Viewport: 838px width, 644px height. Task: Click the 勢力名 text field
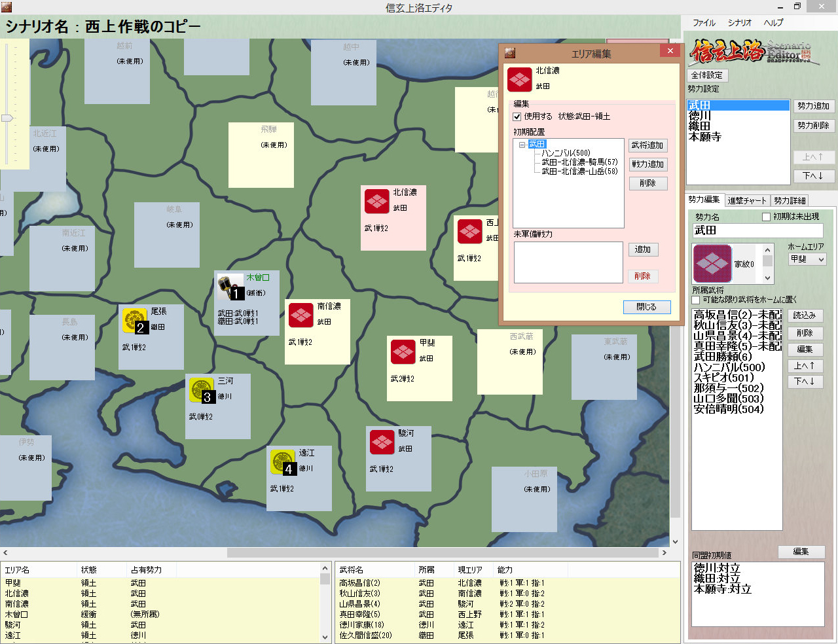click(757, 230)
